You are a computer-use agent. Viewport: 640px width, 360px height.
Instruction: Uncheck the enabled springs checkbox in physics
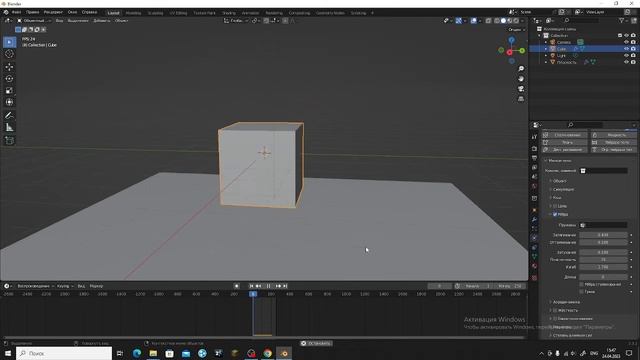pyautogui.click(x=555, y=214)
